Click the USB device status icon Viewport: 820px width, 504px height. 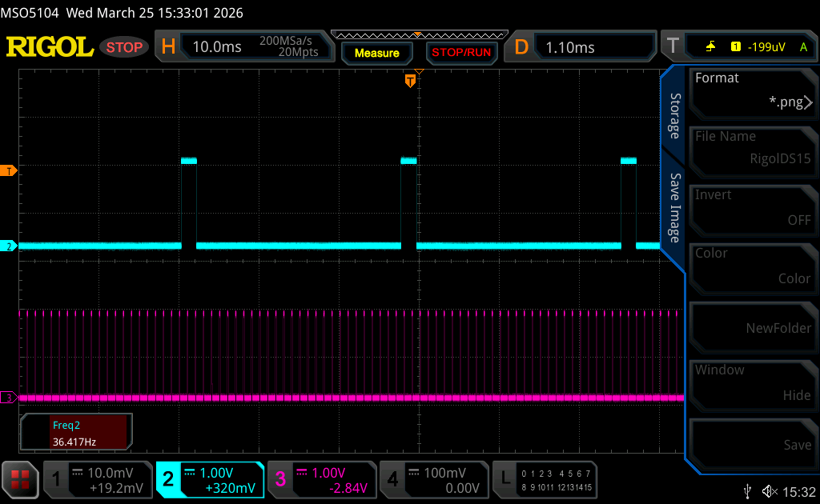coord(747,490)
